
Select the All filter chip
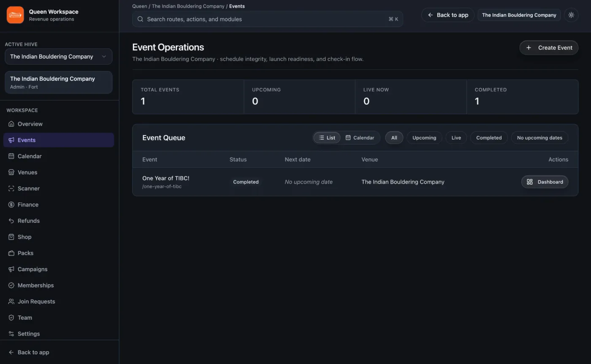(x=394, y=138)
